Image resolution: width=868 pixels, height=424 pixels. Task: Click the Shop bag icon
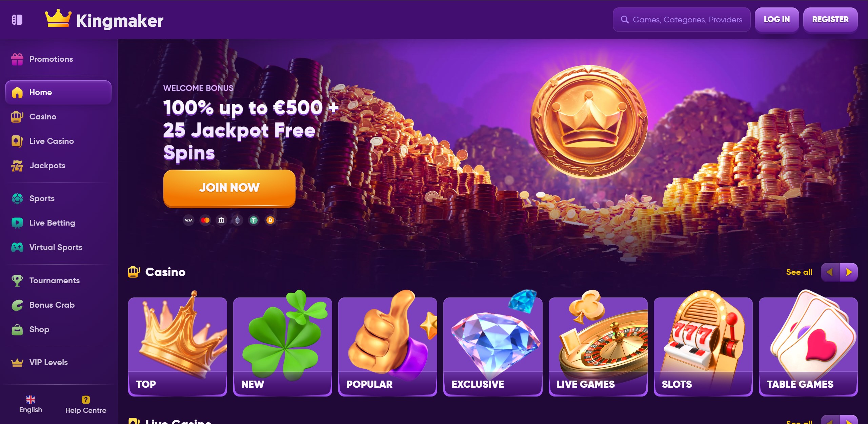coord(17,329)
